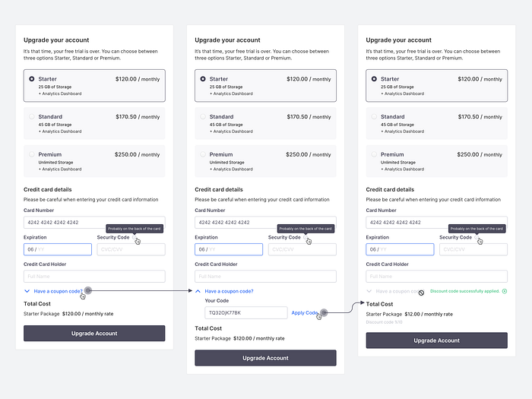Choose Premium $250.00 plan card in third panel
Image resolution: width=532 pixels, height=399 pixels.
point(437,161)
